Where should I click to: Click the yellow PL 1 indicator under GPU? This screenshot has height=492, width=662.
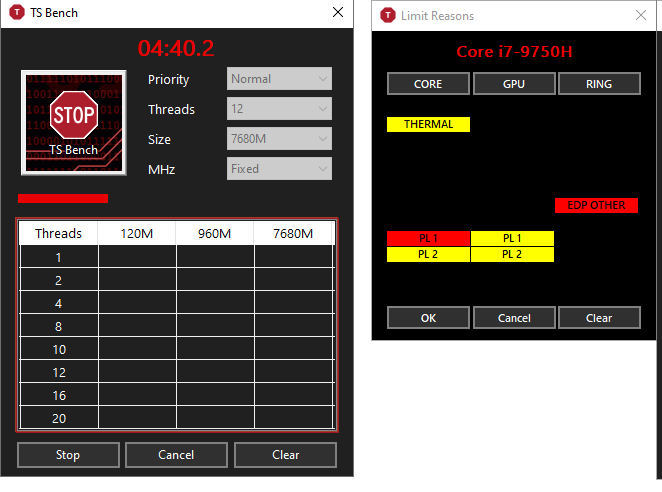coord(512,238)
